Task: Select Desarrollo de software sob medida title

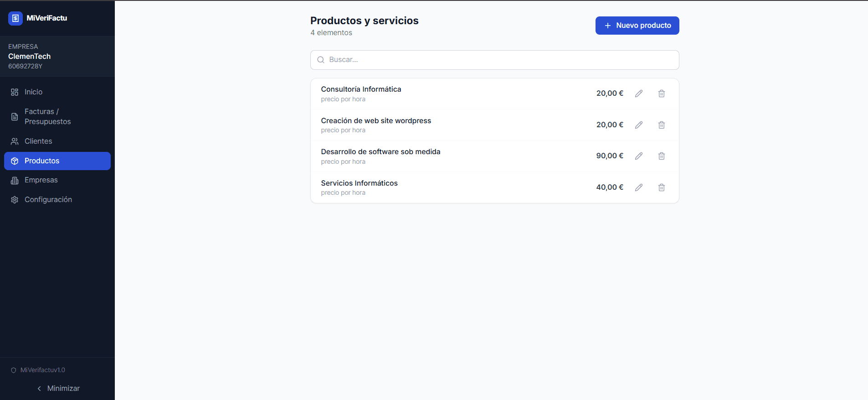Action: click(x=380, y=152)
